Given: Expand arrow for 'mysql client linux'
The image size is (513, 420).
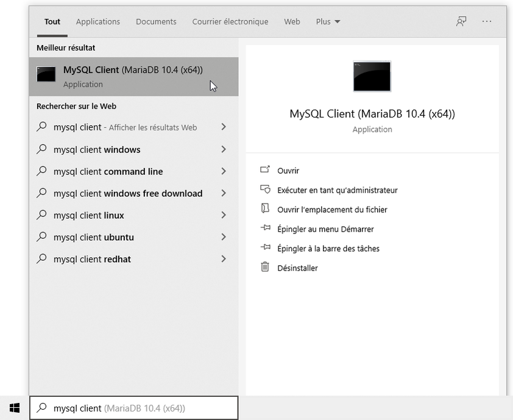Looking at the screenshot, I should coord(224,215).
